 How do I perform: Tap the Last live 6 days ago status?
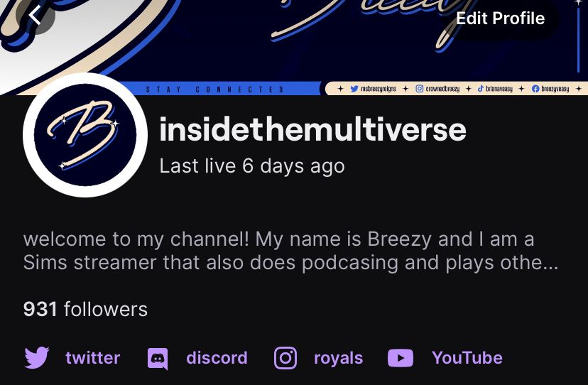coord(252,166)
